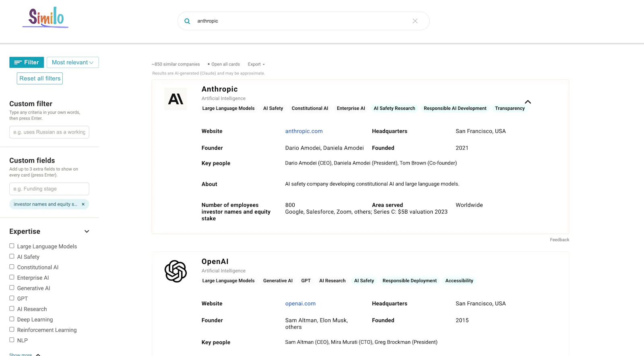Screen dimensions: 644x356
Task: Click the AI Safety Research tag
Action: [394, 108]
